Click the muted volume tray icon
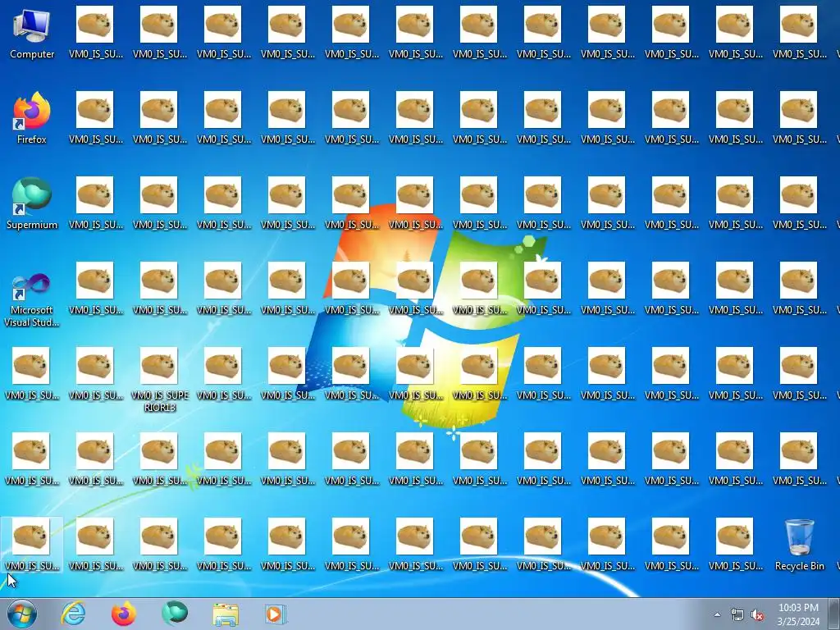Viewport: 840px width, 630px height. click(757, 614)
